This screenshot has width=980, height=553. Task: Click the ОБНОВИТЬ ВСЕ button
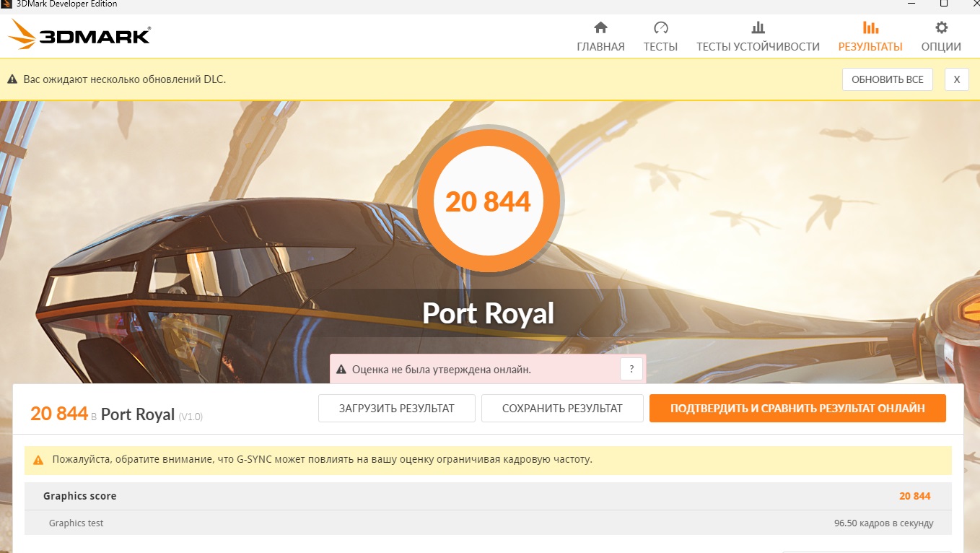(888, 79)
